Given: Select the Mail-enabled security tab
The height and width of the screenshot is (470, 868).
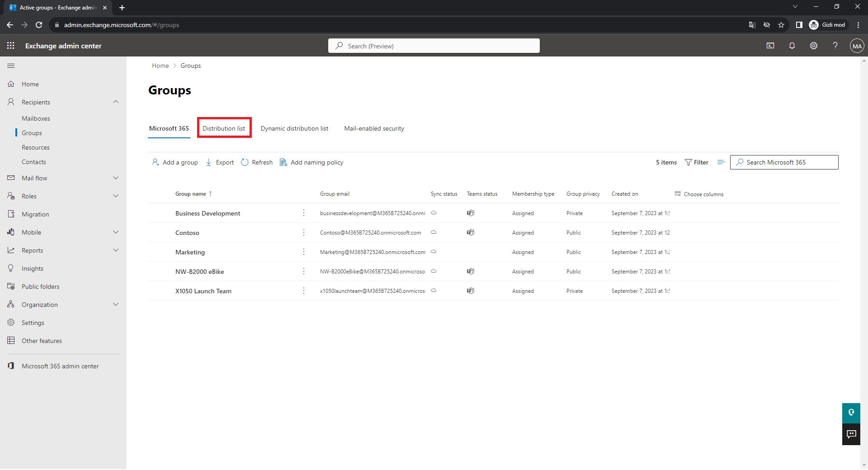Looking at the screenshot, I should [374, 128].
